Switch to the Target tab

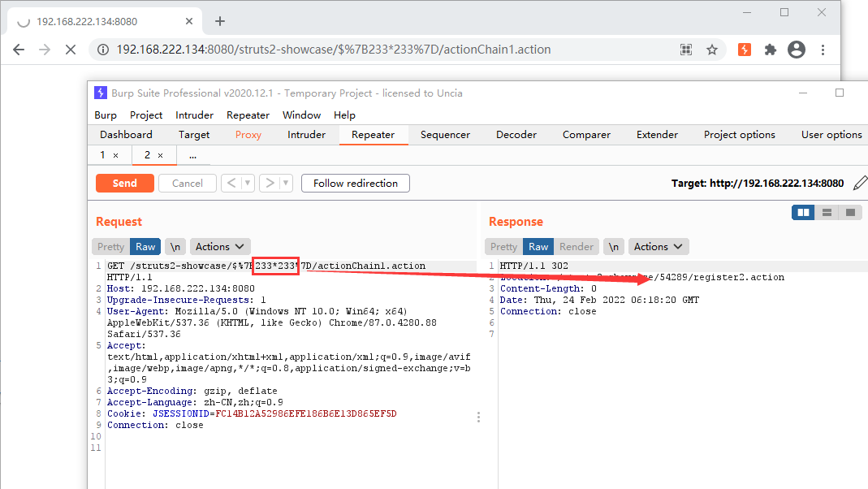coord(194,135)
